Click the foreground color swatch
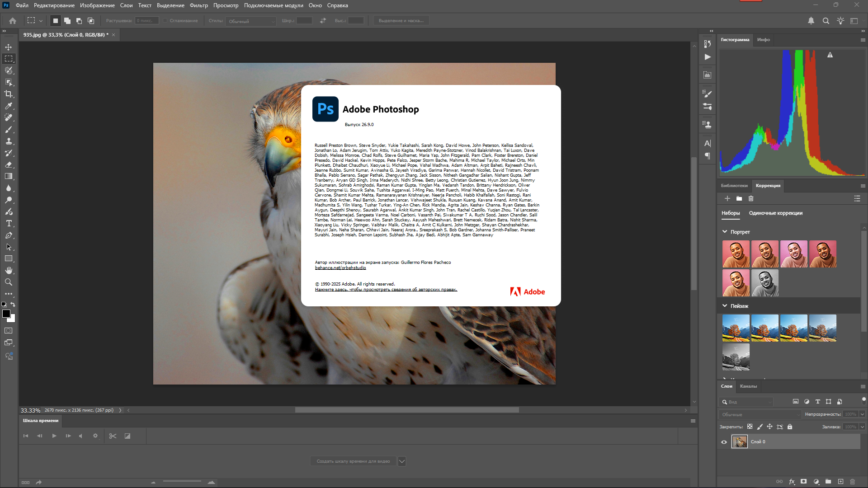 6,314
